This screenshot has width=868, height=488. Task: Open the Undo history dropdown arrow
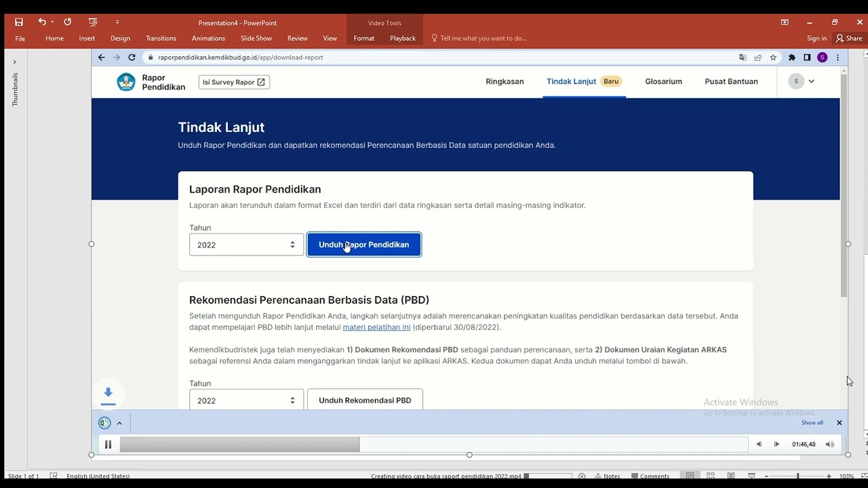pos(52,22)
